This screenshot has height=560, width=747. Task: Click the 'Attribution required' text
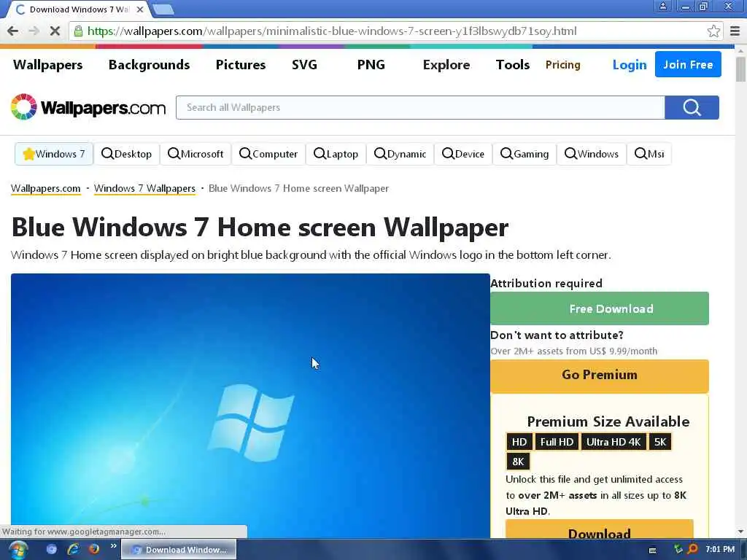pos(546,284)
